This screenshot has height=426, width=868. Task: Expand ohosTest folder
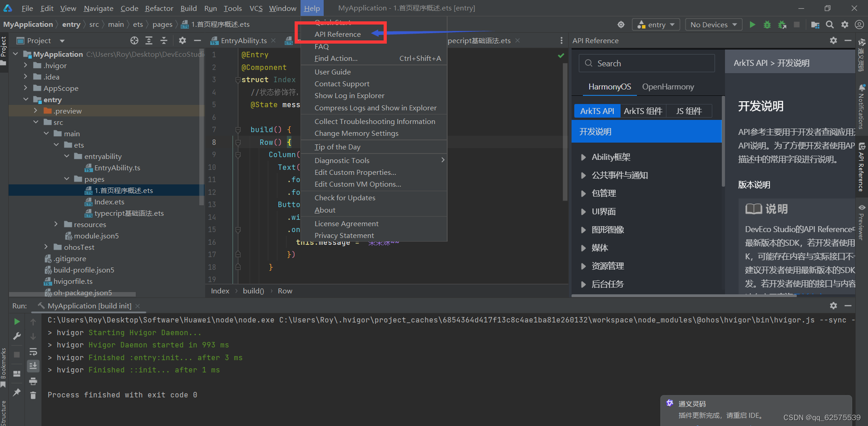(46, 247)
